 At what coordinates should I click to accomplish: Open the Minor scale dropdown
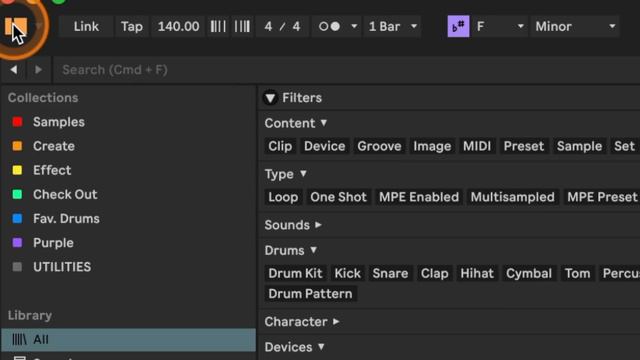575,27
